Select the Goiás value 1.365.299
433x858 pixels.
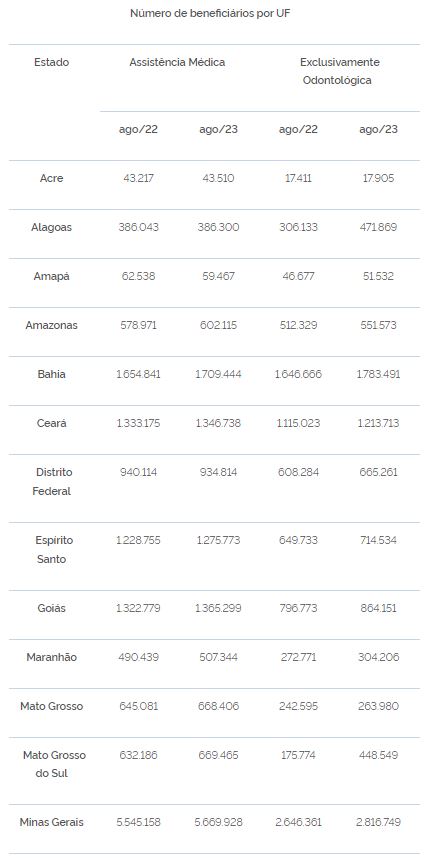[x=218, y=608]
